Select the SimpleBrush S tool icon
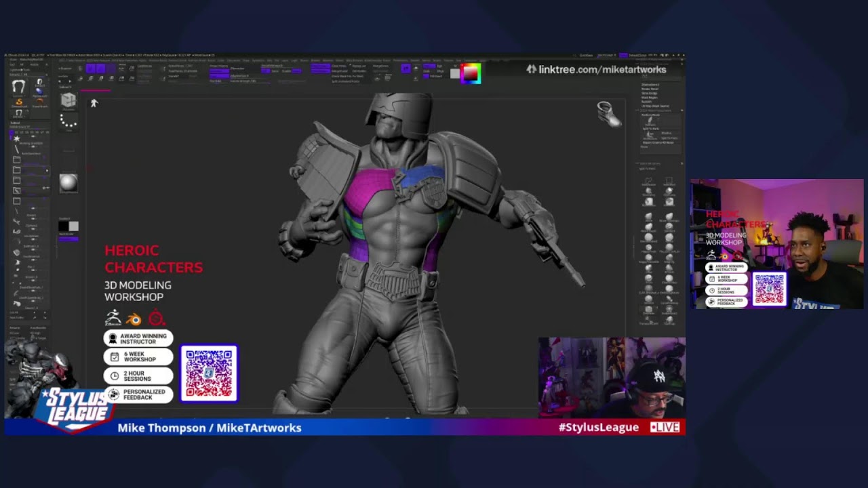Screen dimensions: 868x488 point(19,102)
